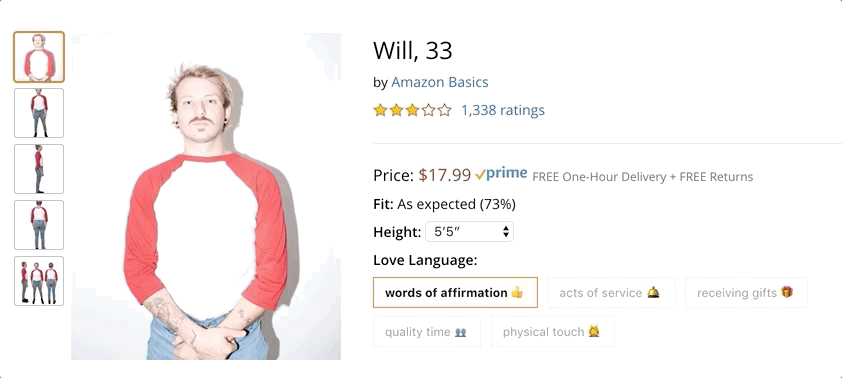Viewport: 842px width, 378px height.
Task: Show the first front-view thumbnail
Action: [x=39, y=57]
